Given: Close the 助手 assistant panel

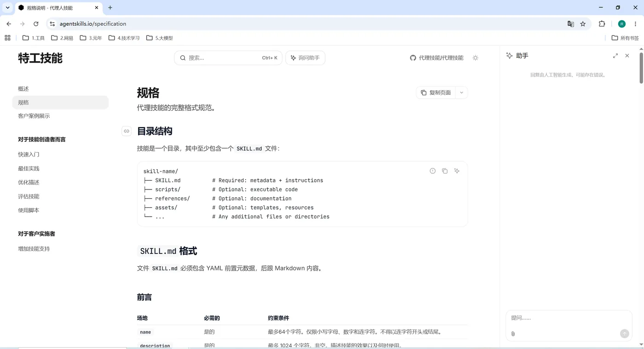Looking at the screenshot, I should click(627, 56).
